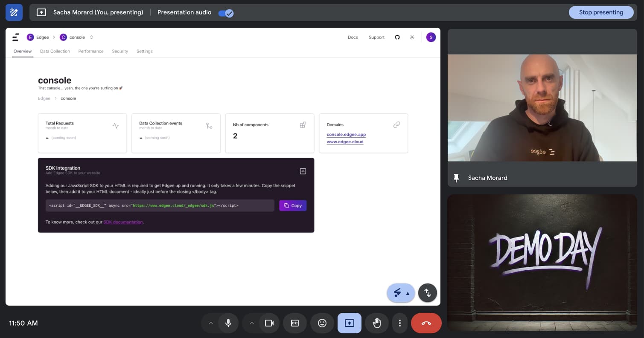Screen dimensions: 644x338
Task: Open the three-dot more options menu
Action: [399, 323]
